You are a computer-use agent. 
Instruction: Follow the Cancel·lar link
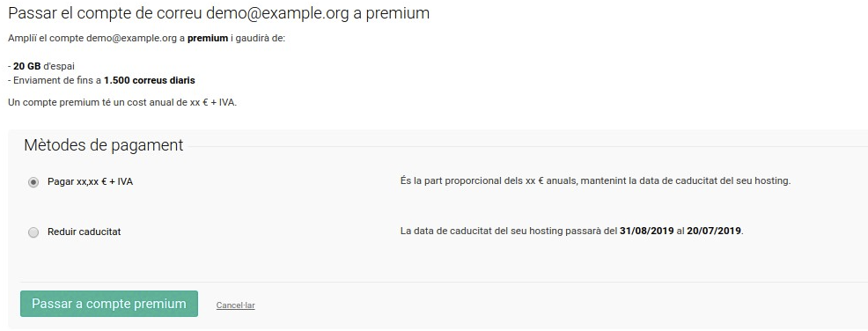235,305
